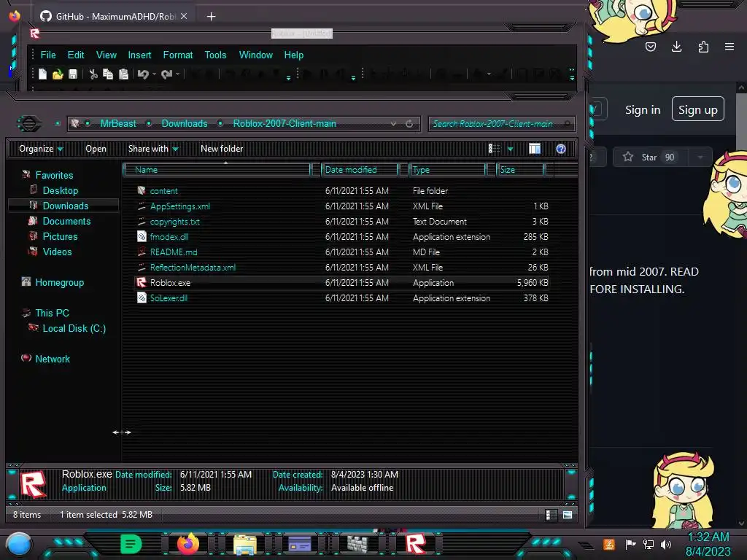The image size is (747, 560).
Task: Open the Organize dropdown menu
Action: click(x=41, y=149)
